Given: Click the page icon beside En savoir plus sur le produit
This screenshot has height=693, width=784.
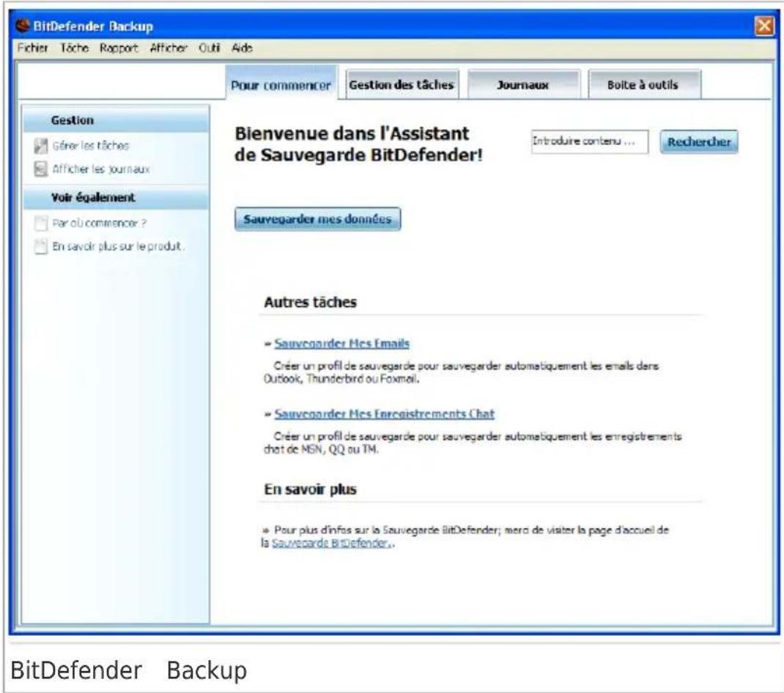Looking at the screenshot, I should [x=40, y=246].
